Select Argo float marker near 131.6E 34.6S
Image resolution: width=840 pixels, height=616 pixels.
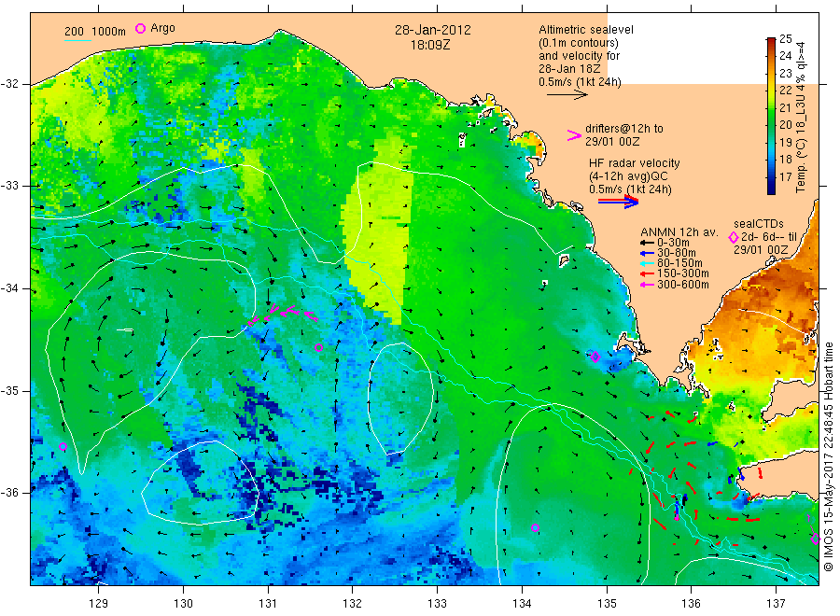[x=319, y=347]
